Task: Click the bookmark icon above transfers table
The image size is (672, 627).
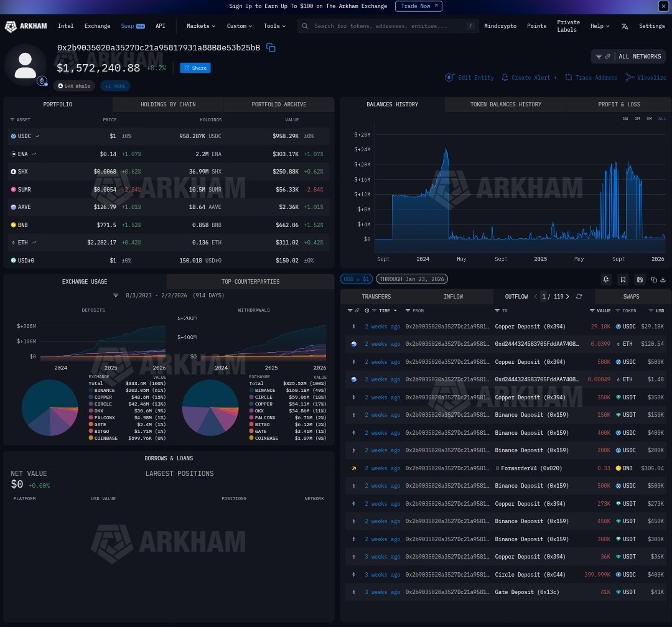Action: click(x=623, y=280)
